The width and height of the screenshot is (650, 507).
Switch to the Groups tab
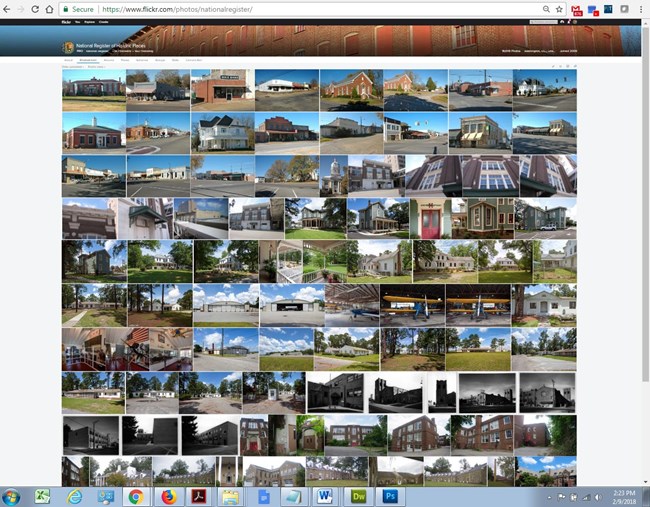[161, 60]
